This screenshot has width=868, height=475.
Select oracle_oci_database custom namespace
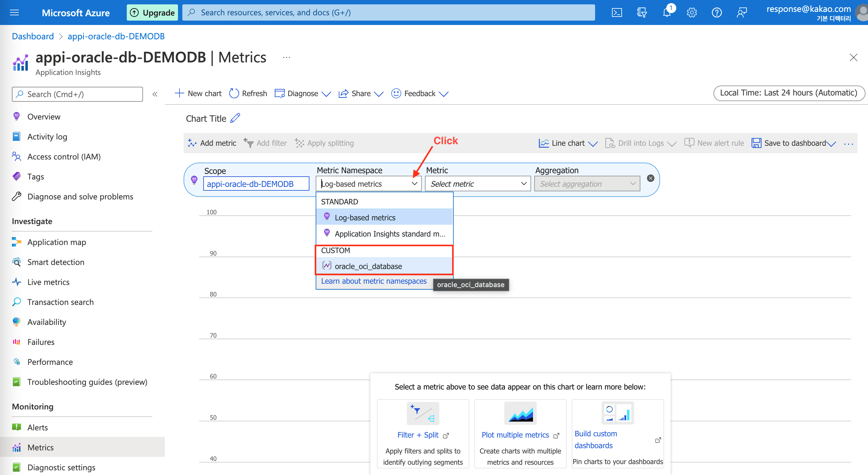click(368, 266)
